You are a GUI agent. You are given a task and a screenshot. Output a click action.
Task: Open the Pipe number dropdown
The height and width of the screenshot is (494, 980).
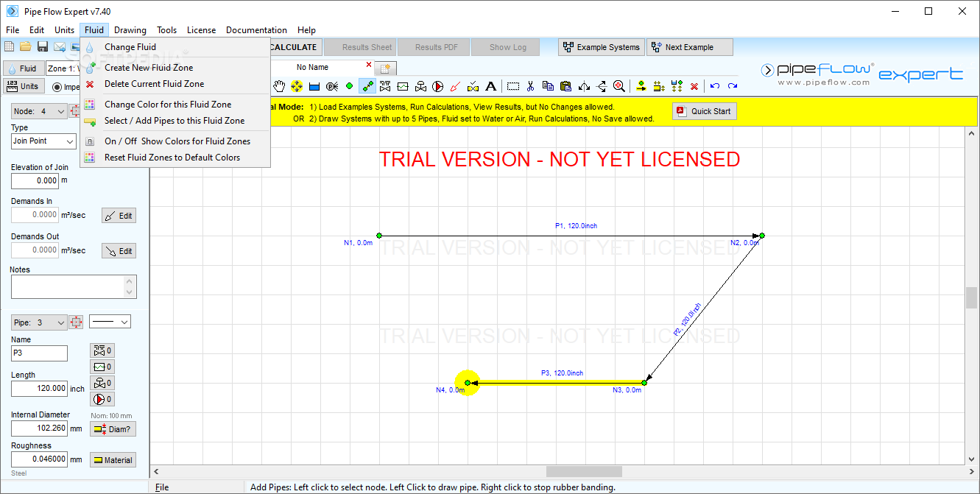38,322
